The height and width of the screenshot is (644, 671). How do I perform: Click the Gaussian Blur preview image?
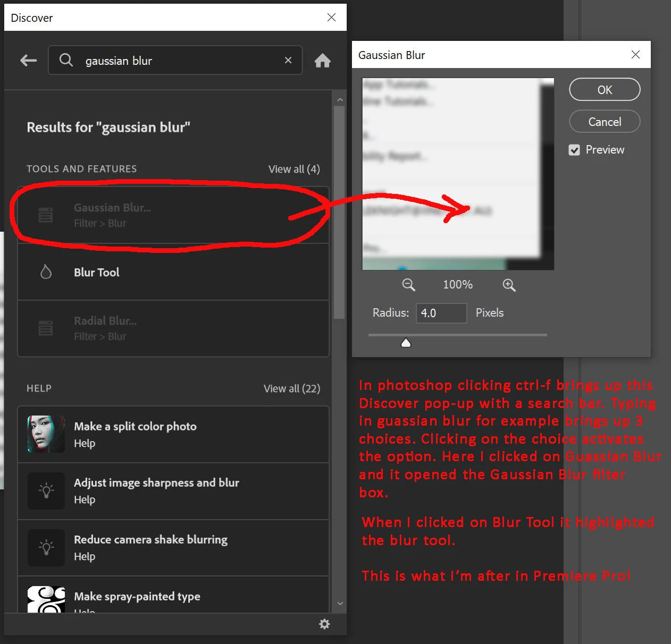pos(458,174)
